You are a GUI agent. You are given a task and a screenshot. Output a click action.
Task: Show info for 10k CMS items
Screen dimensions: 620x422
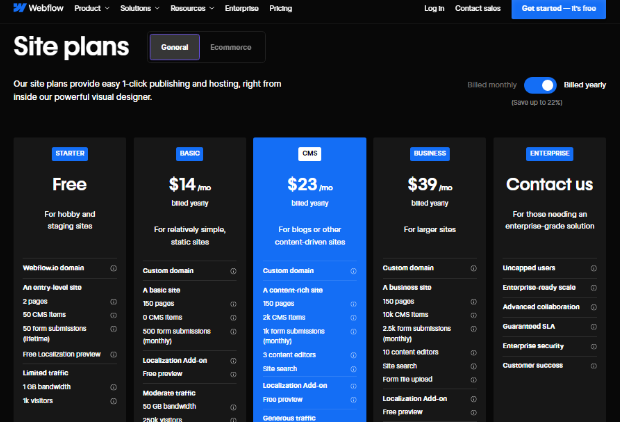click(x=473, y=315)
